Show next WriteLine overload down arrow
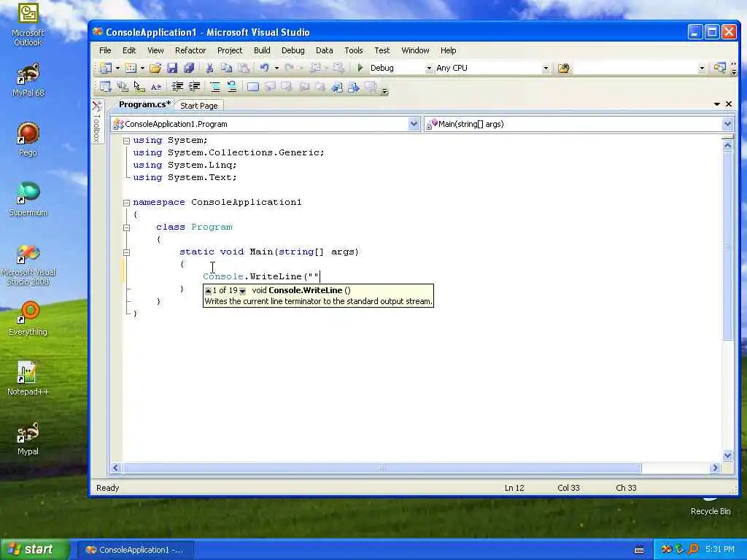The width and height of the screenshot is (747, 560). 242,290
